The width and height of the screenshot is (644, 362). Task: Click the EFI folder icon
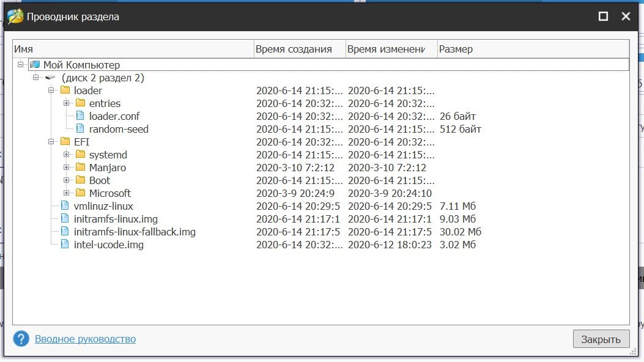coord(65,141)
